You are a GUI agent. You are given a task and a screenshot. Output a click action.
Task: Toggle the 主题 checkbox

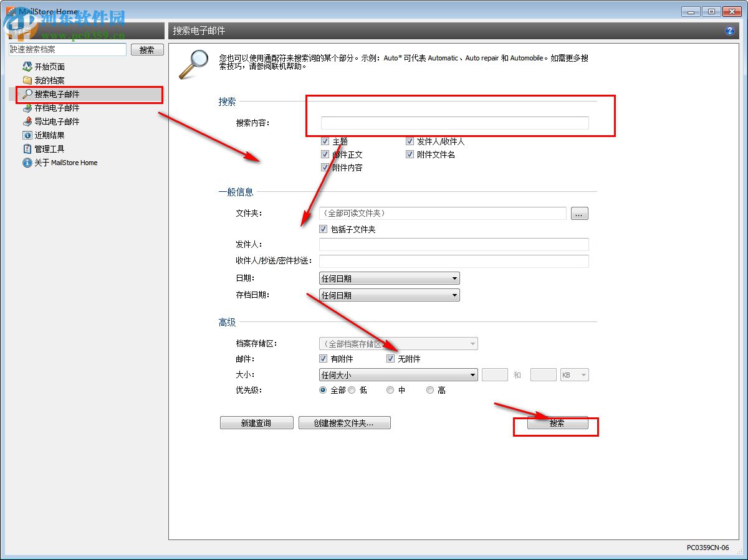click(324, 141)
